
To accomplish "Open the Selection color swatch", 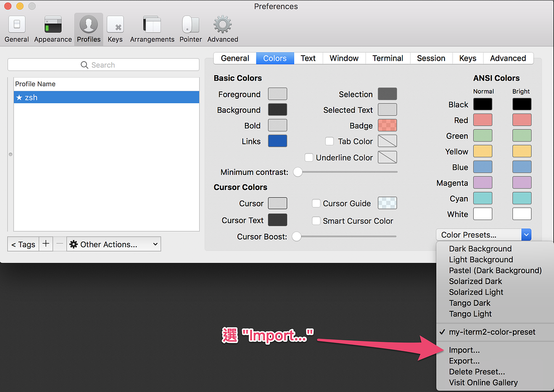I will (387, 94).
